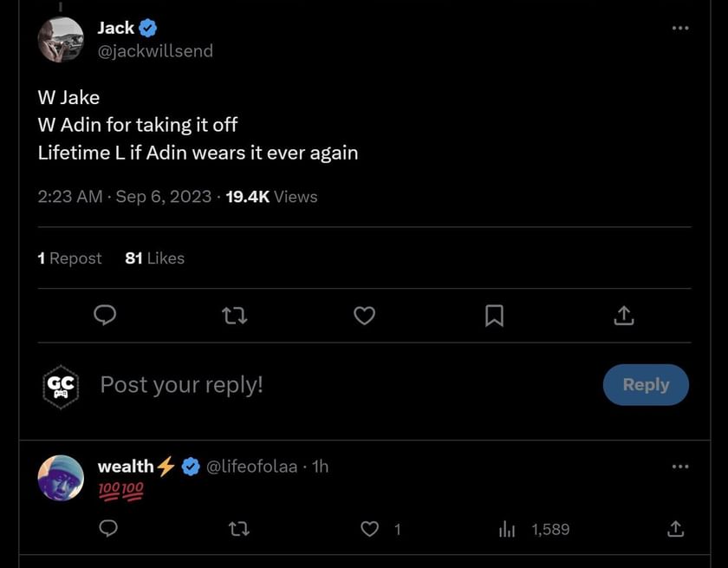This screenshot has height=568, width=728.
Task: Like wealth's reply with the heart
Action: (x=370, y=528)
